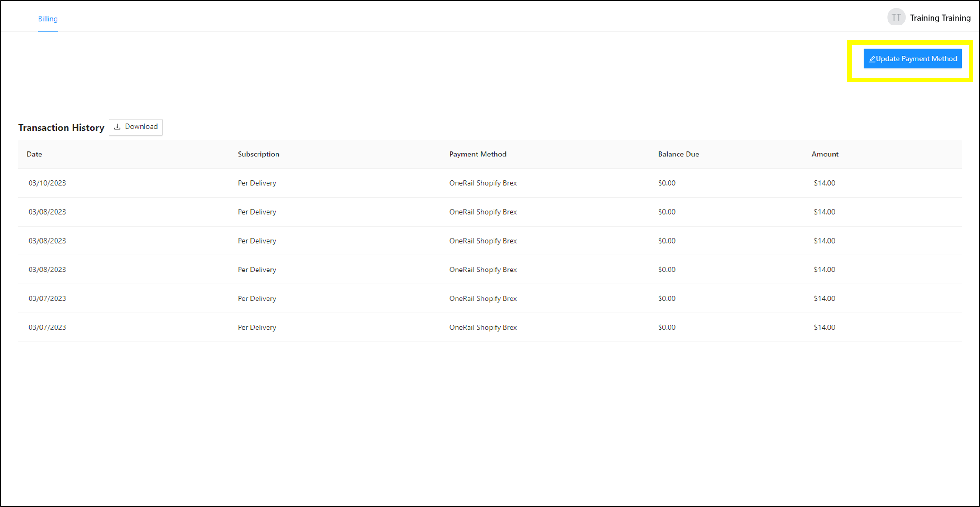Click Per Delivery in the 03/10/2023 row
The image size is (980, 507).
point(257,183)
